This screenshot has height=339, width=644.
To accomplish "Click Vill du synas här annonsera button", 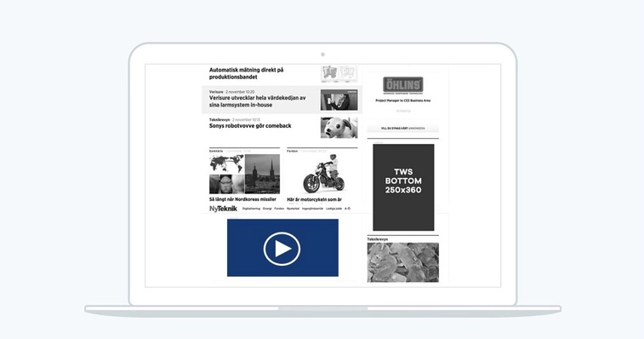I will pos(403,129).
